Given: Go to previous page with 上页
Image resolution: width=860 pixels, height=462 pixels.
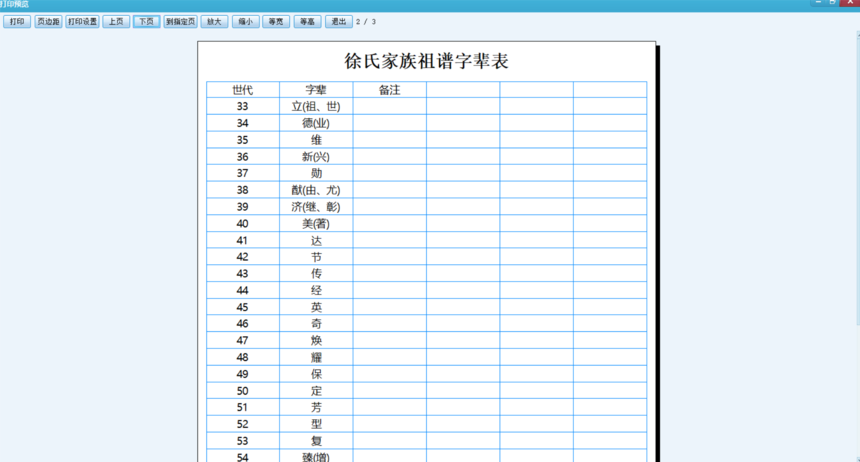Looking at the screenshot, I should point(116,22).
